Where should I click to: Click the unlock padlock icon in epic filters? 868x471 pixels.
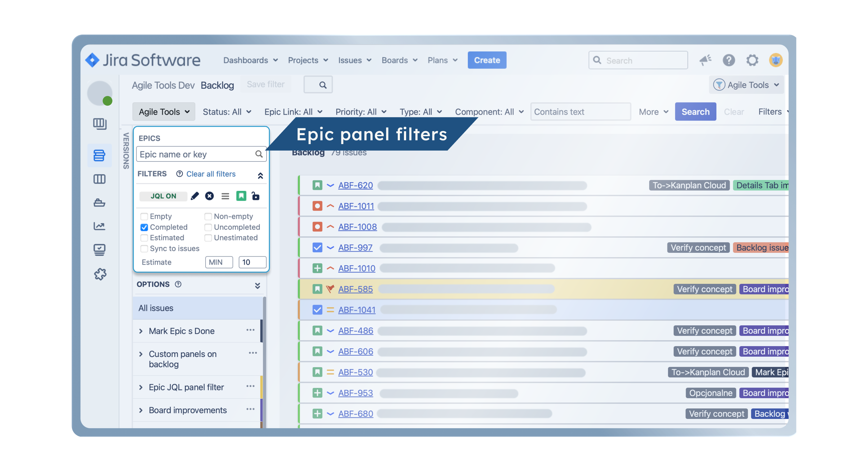(255, 196)
